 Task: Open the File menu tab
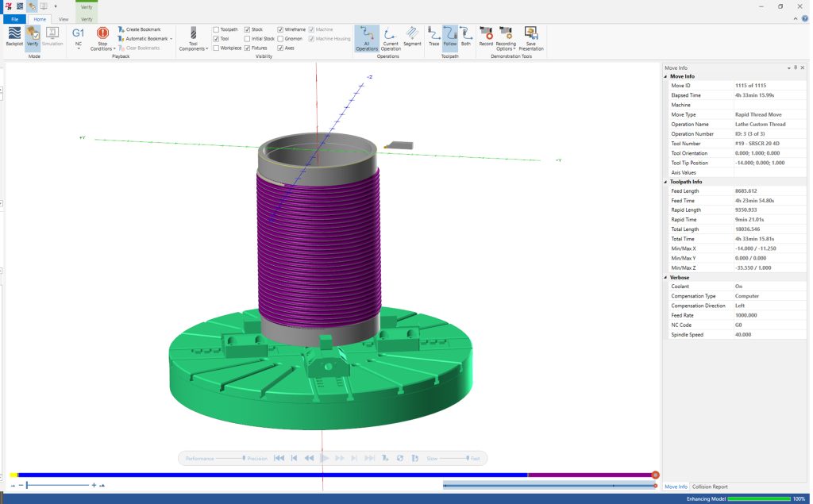pyautogui.click(x=14, y=18)
